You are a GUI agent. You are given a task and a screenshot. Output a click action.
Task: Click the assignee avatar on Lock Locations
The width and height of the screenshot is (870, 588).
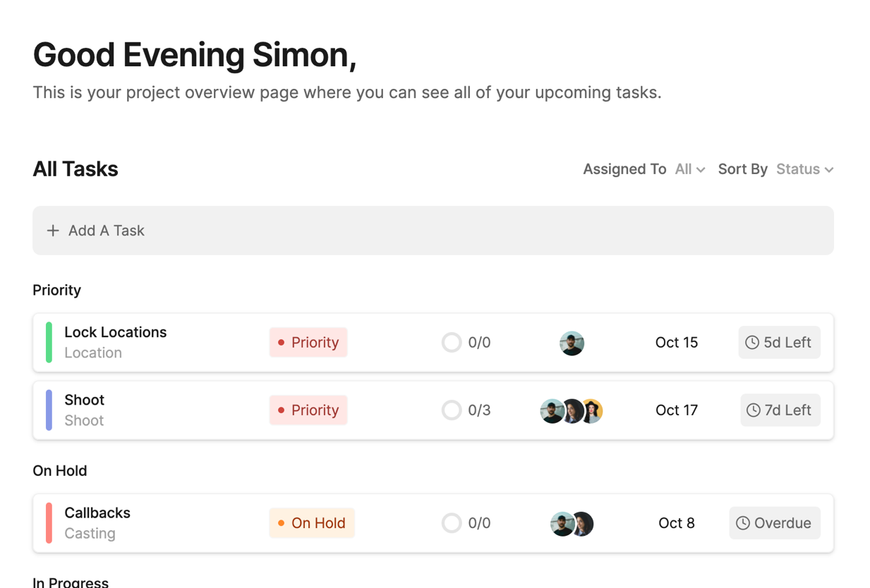[x=572, y=343]
